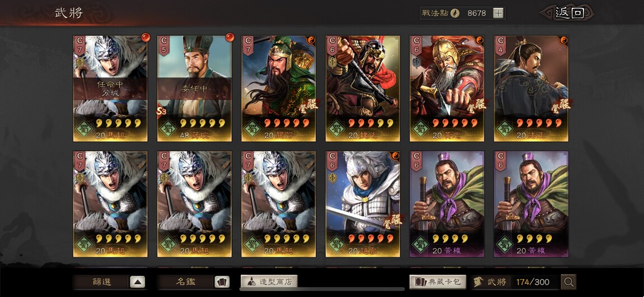This screenshot has width=644, height=297.
Task: Open the 造型商店 skin shop
Action: pyautogui.click(x=269, y=282)
